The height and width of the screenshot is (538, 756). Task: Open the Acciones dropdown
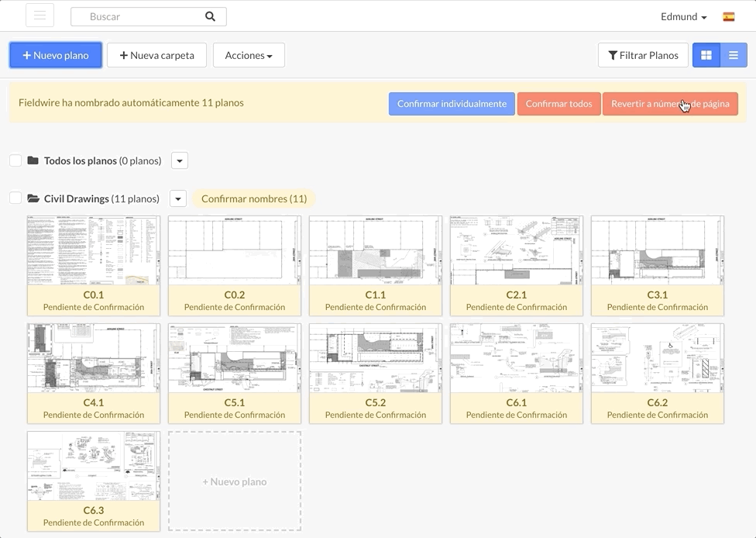pyautogui.click(x=249, y=55)
